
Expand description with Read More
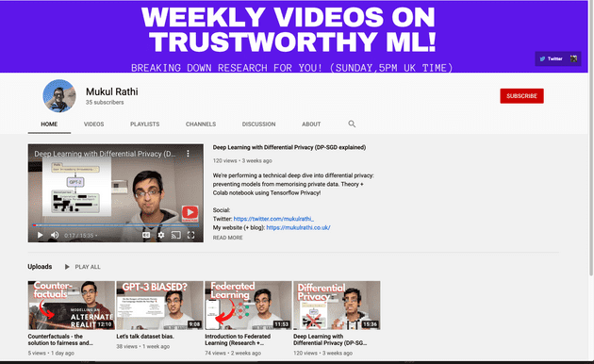pyautogui.click(x=227, y=238)
